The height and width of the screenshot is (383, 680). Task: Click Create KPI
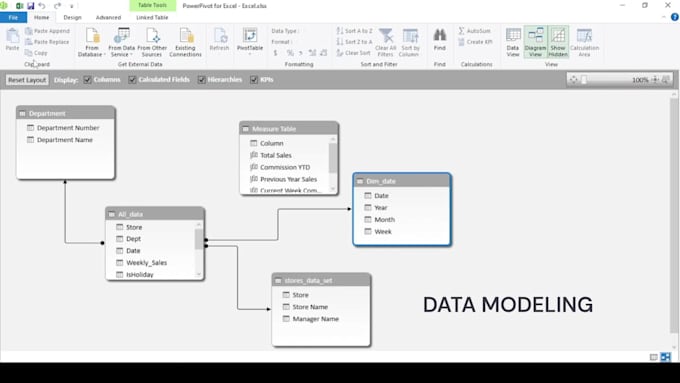[476, 42]
